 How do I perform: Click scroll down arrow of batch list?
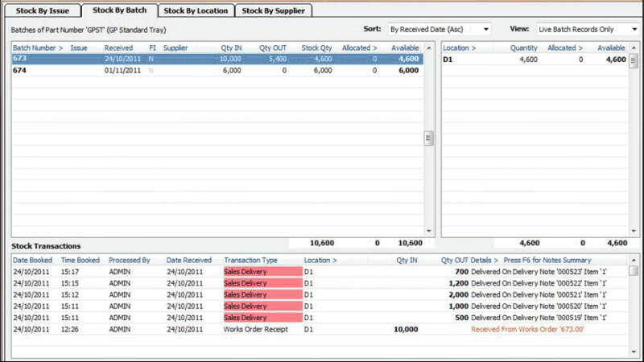[429, 231]
